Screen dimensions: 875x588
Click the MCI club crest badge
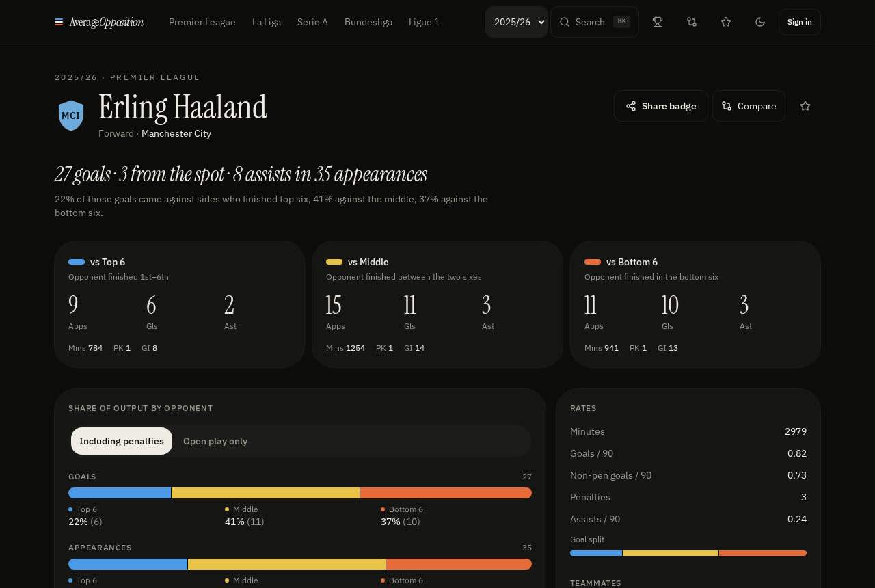pyautogui.click(x=71, y=115)
